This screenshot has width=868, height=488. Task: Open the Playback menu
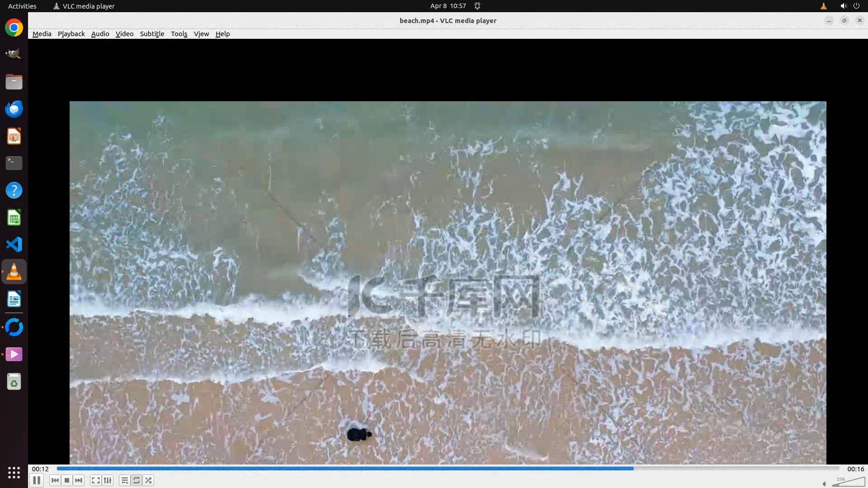click(71, 34)
